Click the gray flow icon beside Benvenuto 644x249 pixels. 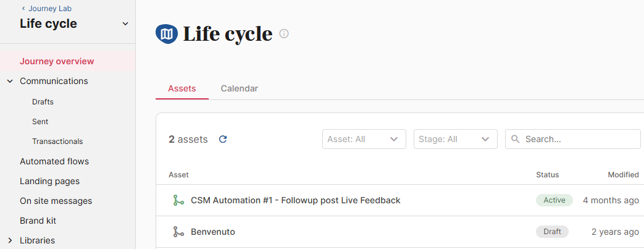[178, 232]
